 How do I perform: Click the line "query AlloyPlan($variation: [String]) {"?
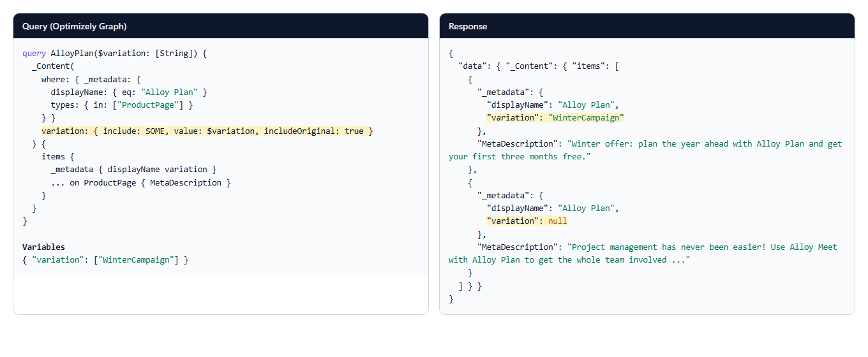115,54
